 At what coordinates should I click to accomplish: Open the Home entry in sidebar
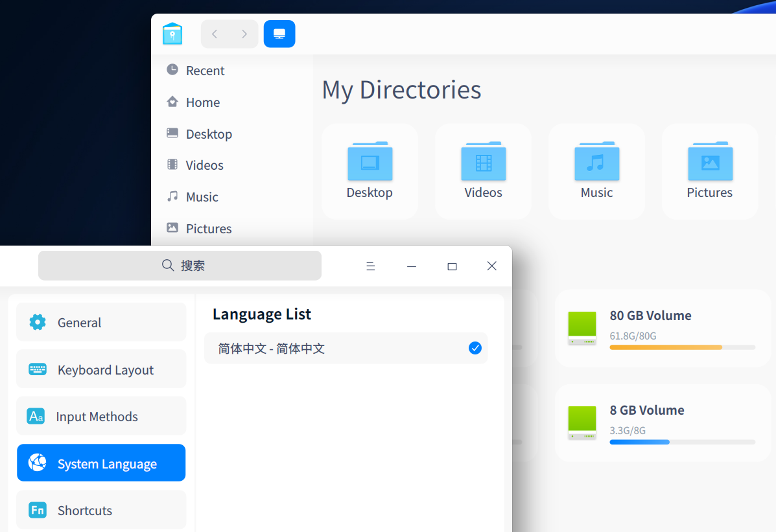[203, 102]
